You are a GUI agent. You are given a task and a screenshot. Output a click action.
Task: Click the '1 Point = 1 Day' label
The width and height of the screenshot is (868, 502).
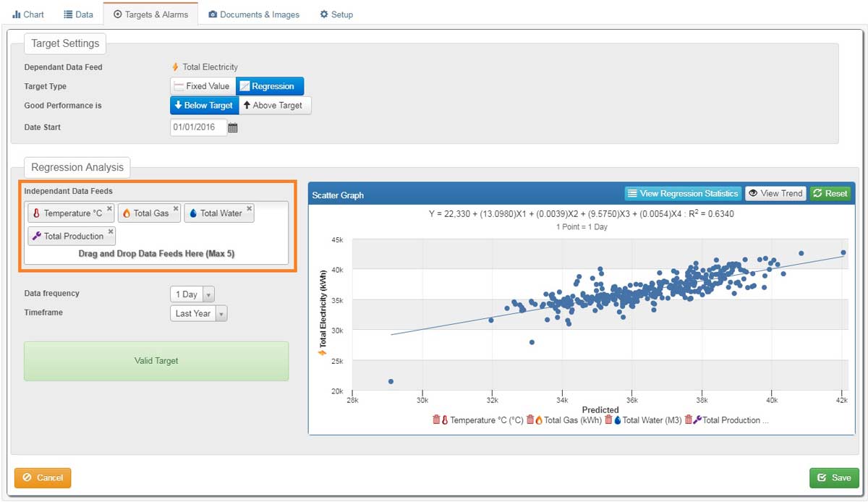pos(582,226)
